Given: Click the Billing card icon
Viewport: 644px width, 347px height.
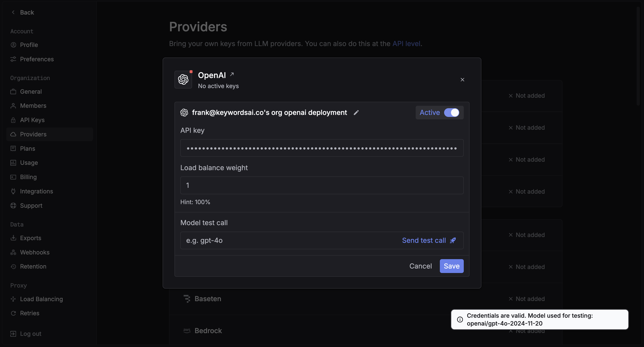Looking at the screenshot, I should (x=13, y=177).
